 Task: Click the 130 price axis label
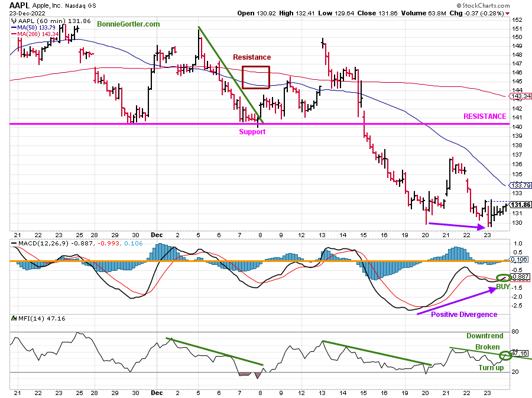point(517,222)
